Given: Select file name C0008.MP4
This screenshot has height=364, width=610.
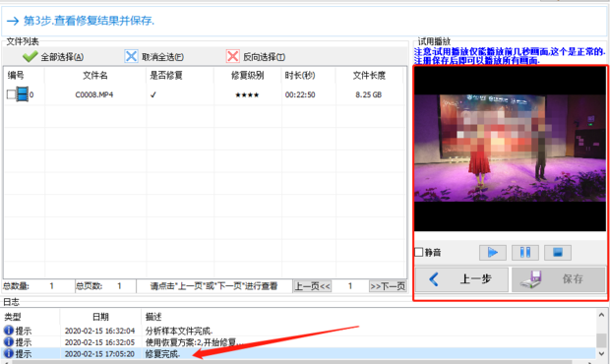Looking at the screenshot, I should pyautogui.click(x=94, y=94).
